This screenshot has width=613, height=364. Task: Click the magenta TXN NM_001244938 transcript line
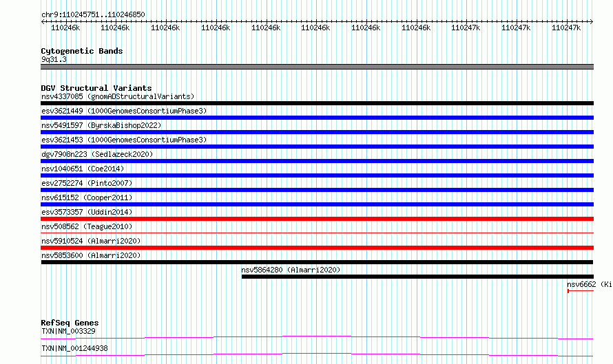tap(317, 354)
